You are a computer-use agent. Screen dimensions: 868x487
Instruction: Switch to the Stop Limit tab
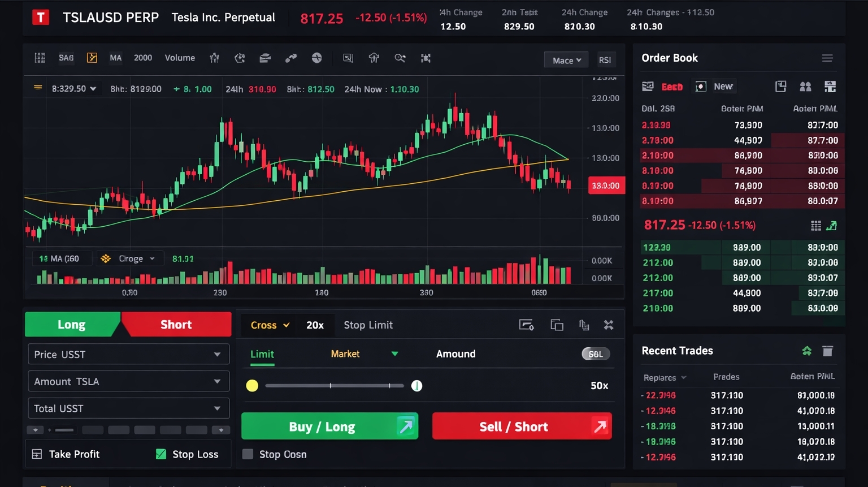pyautogui.click(x=368, y=325)
